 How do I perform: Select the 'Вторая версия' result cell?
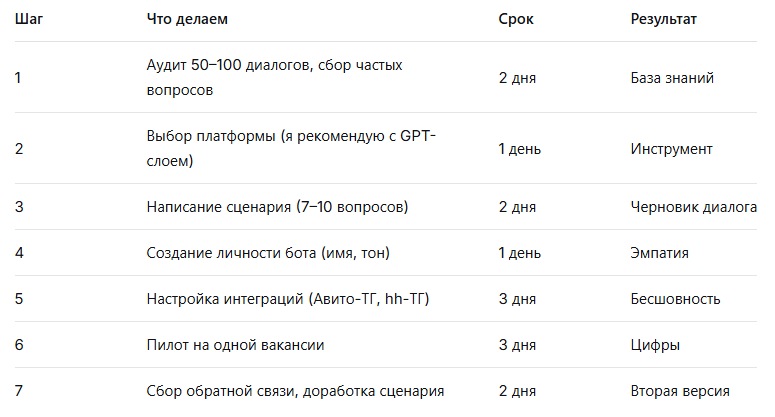coord(680,391)
